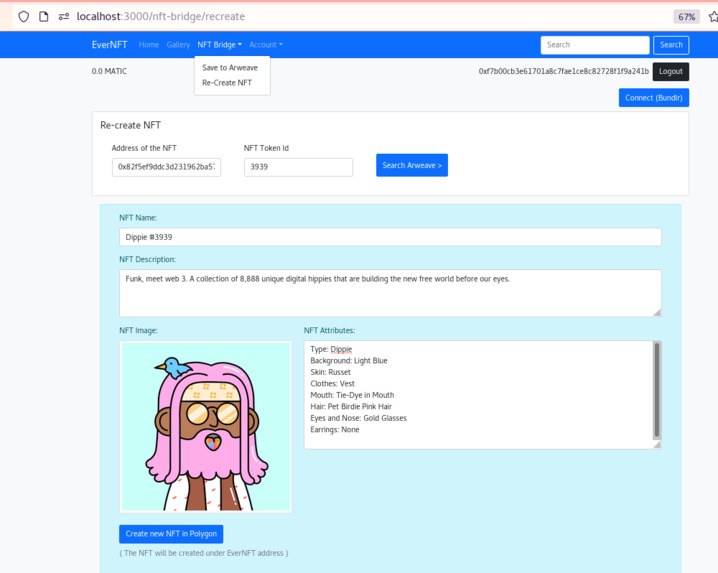This screenshot has width=718, height=573.
Task: Choose Re-Create NFT from the menu
Action: (x=227, y=82)
